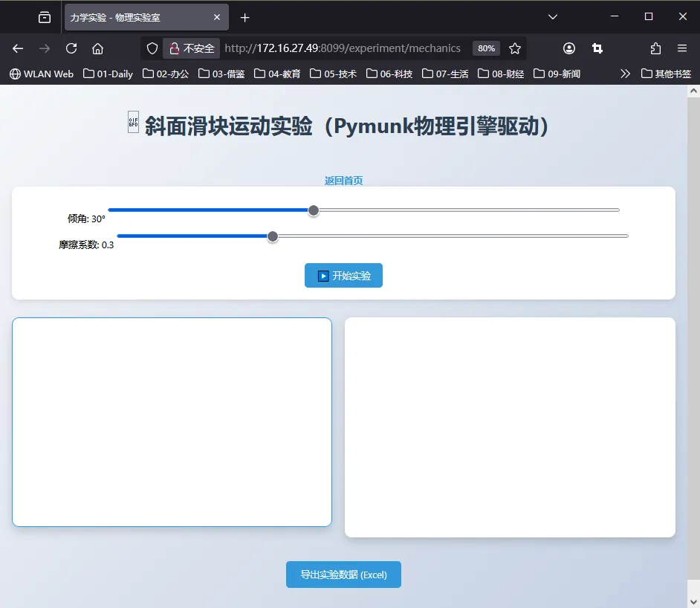Show more bookmarks with the double chevron

[626, 74]
